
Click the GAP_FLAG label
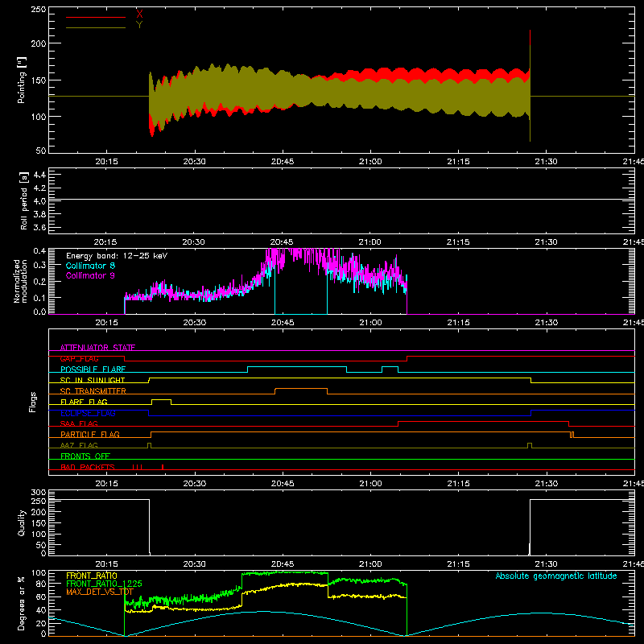coord(79,358)
